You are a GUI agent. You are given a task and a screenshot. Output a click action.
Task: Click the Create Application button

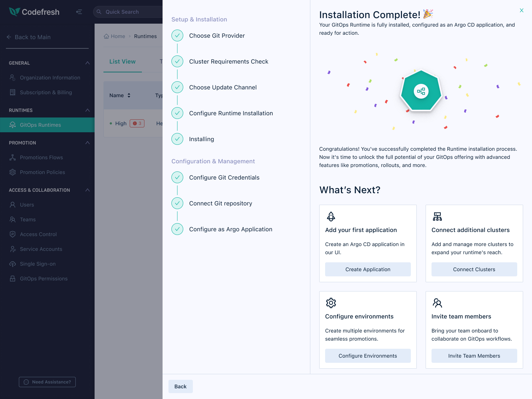[x=368, y=269]
